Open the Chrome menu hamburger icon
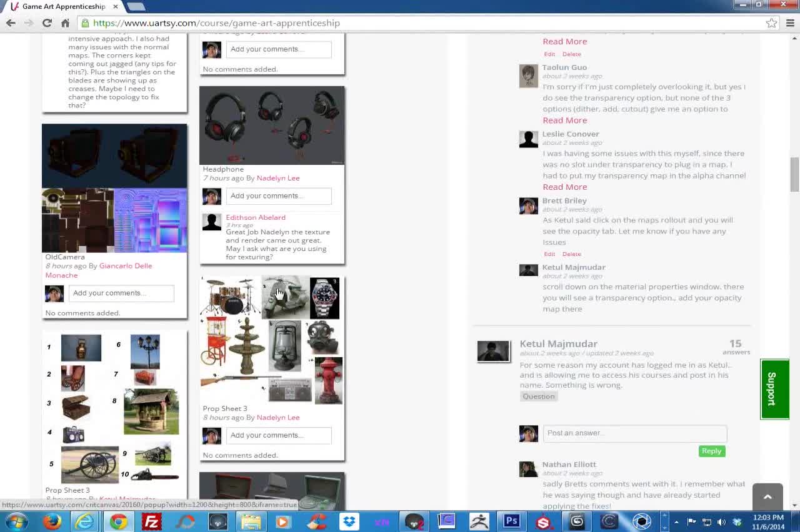800x532 pixels. coord(790,23)
